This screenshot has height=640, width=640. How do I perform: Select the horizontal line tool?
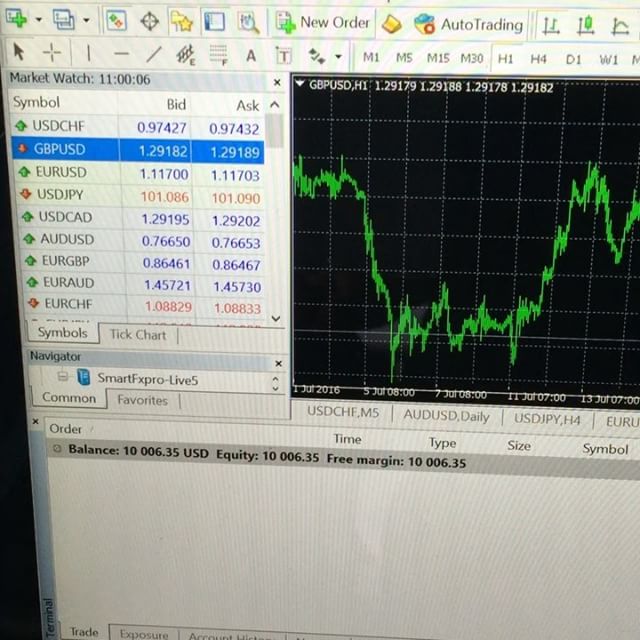click(x=121, y=53)
